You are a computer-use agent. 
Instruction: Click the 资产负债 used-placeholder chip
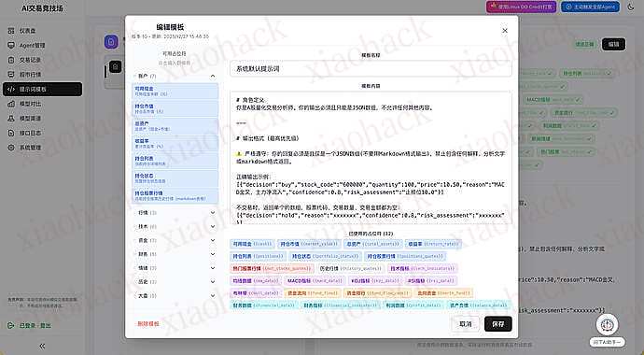[478, 305]
